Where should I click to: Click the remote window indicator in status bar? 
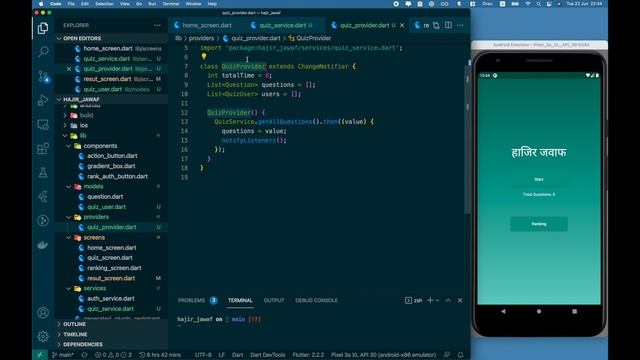coord(40,355)
